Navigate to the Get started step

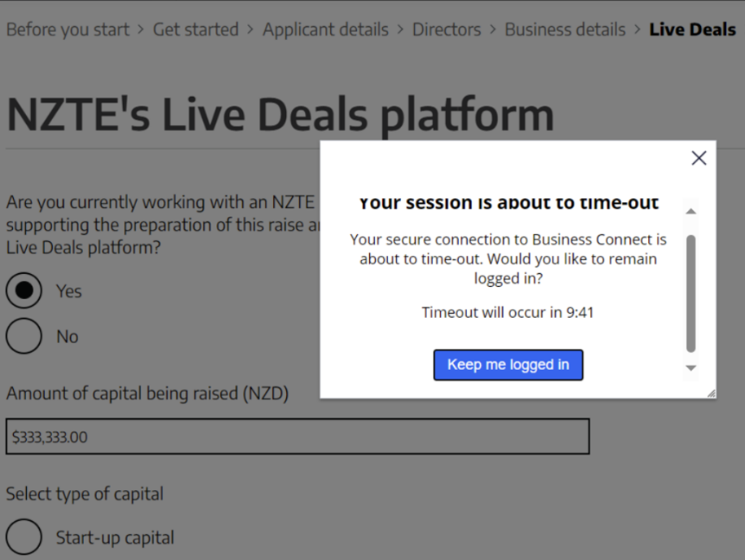196,29
